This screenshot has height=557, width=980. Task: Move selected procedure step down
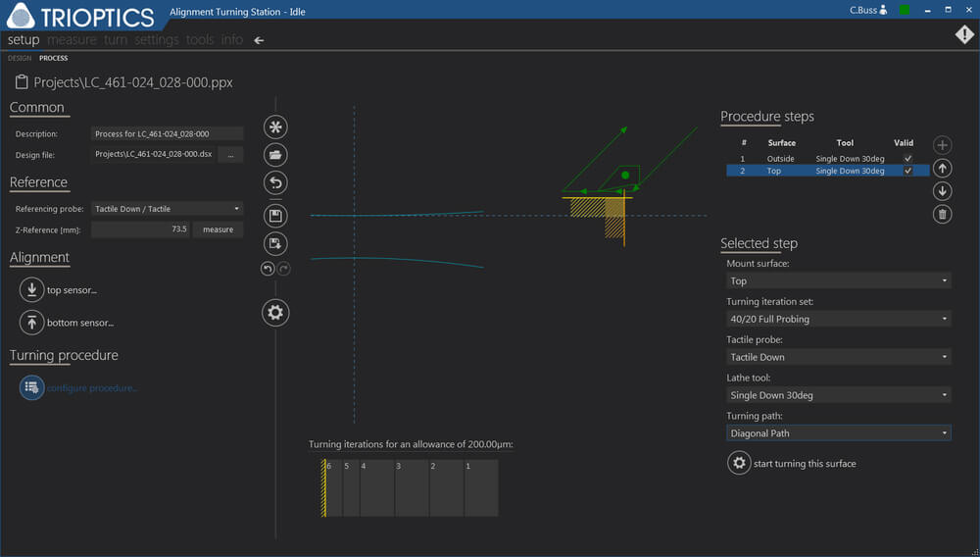(942, 191)
